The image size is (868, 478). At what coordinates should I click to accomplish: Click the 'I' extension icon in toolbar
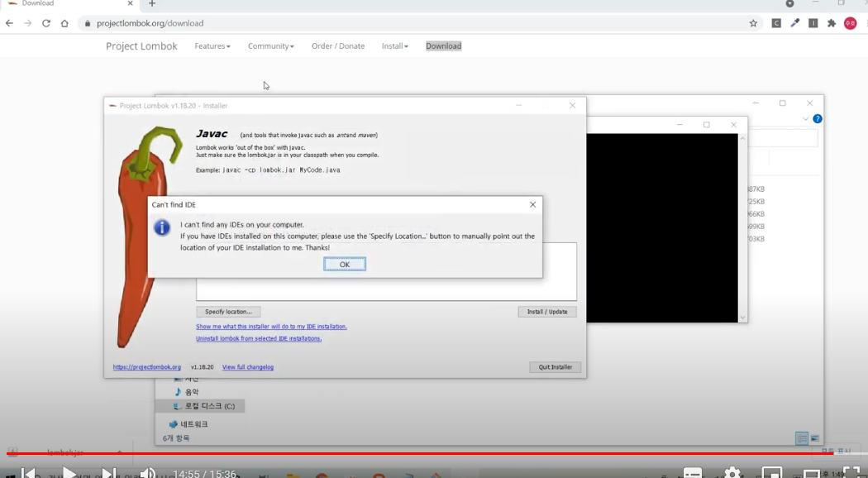coord(813,23)
